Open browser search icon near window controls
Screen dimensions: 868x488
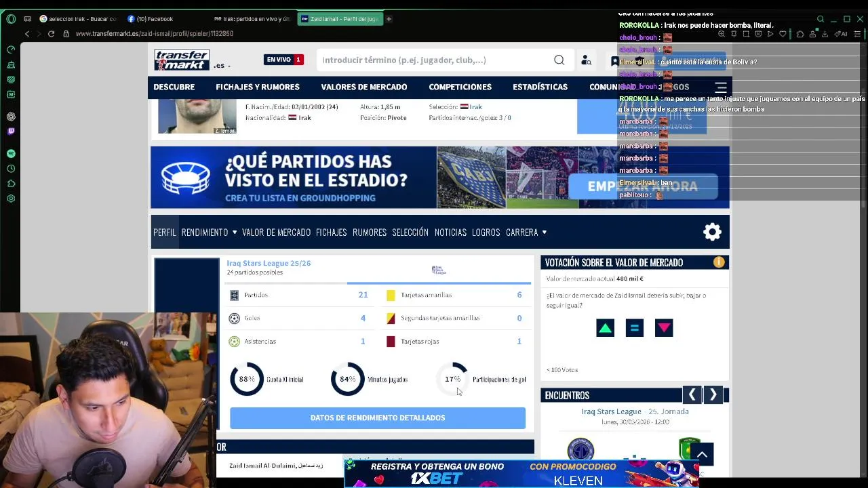pyautogui.click(x=821, y=19)
